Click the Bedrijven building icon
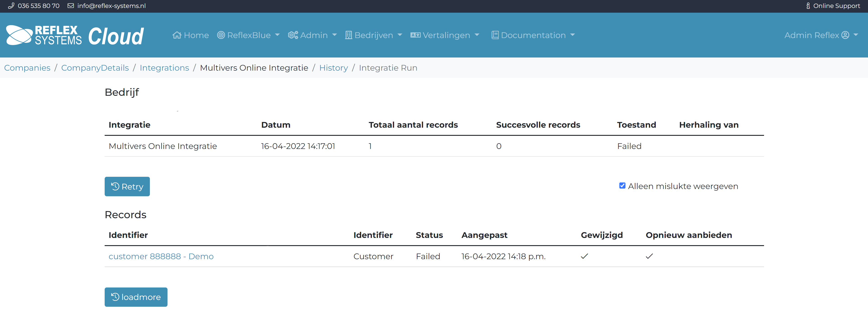This screenshot has width=868, height=328. point(348,35)
